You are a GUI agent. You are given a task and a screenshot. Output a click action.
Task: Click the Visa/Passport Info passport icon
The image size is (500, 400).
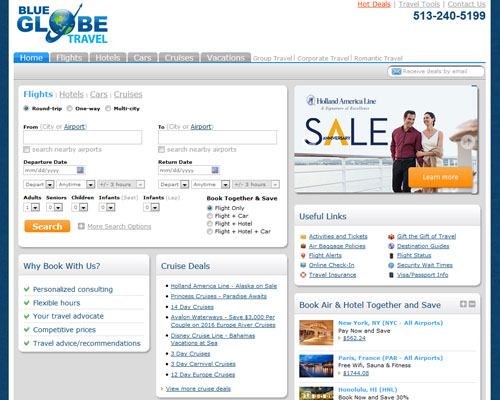click(x=391, y=275)
